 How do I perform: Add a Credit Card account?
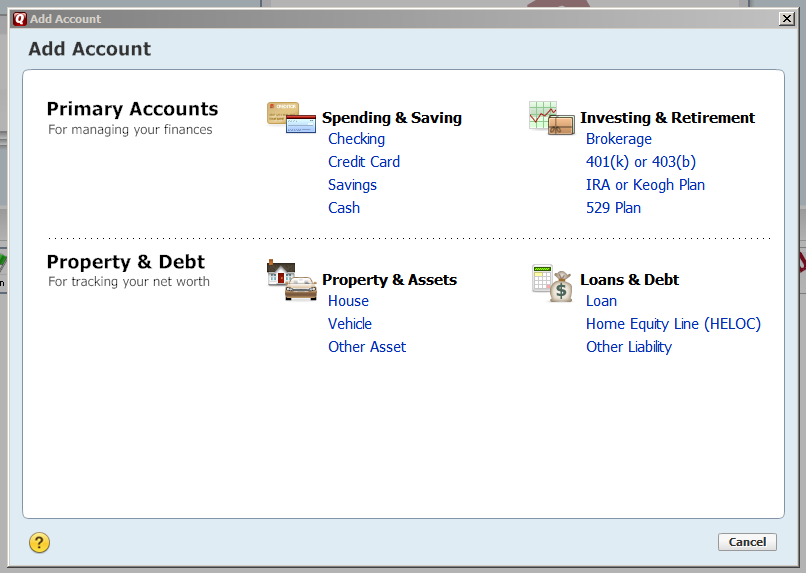(x=364, y=162)
